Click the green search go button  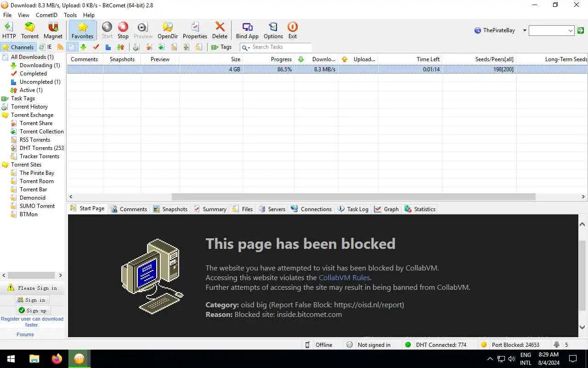click(581, 30)
